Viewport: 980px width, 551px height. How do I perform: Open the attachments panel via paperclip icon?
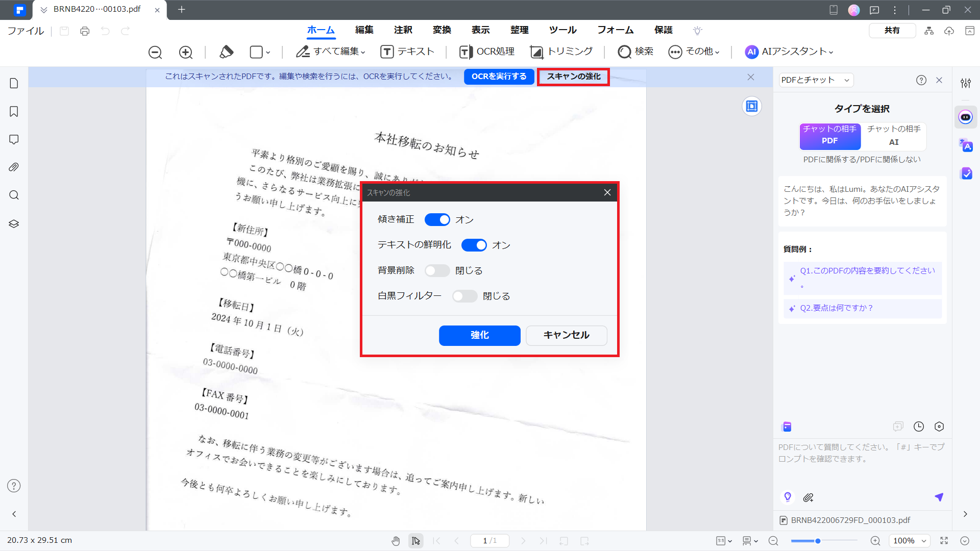(x=14, y=167)
